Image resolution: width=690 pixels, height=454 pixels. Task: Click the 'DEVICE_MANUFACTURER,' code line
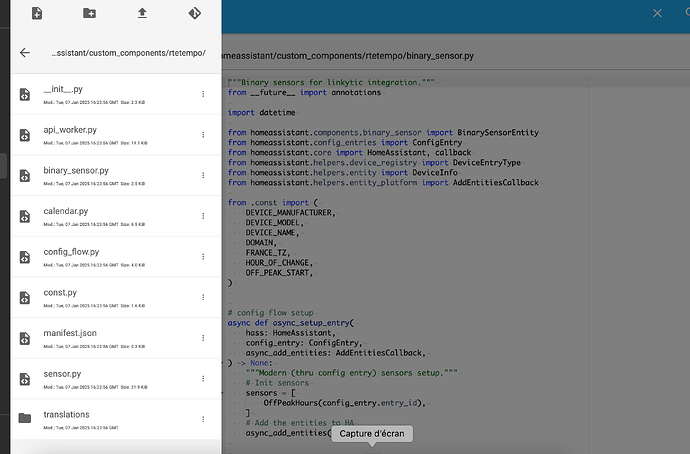pyautogui.click(x=290, y=212)
